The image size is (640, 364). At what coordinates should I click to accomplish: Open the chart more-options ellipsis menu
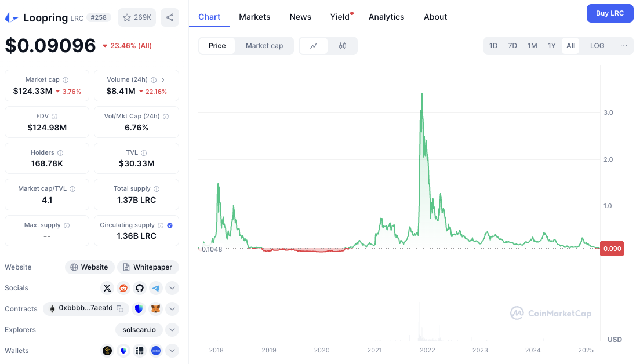coord(624,46)
